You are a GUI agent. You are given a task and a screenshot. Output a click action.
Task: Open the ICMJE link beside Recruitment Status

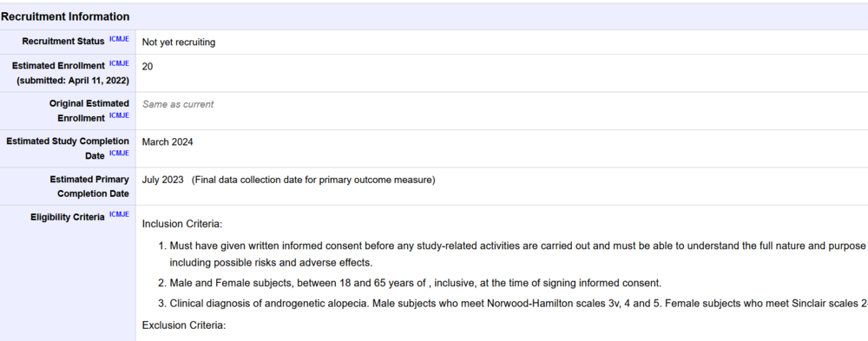[x=119, y=39]
